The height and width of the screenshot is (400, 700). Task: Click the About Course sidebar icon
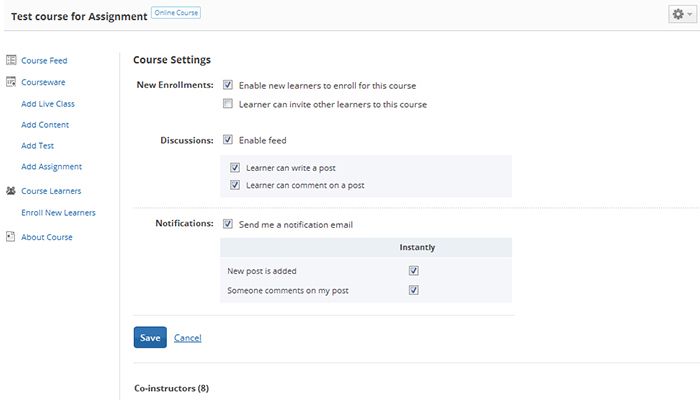coord(10,237)
